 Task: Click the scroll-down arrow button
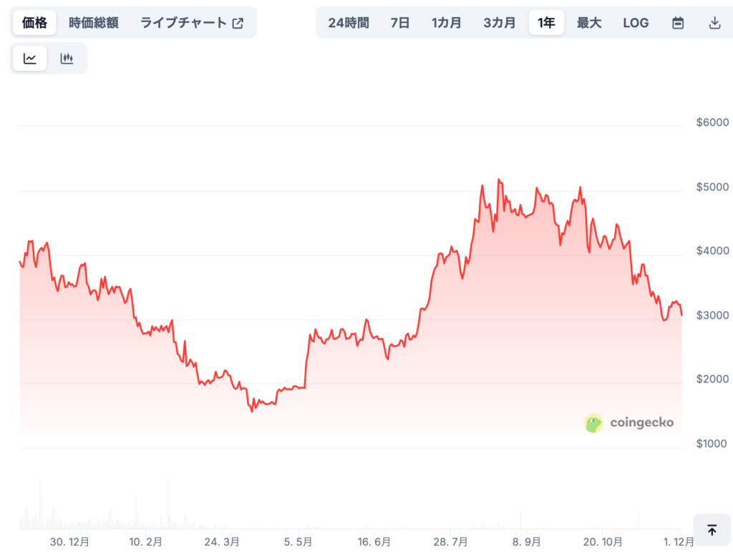pyautogui.click(x=712, y=530)
